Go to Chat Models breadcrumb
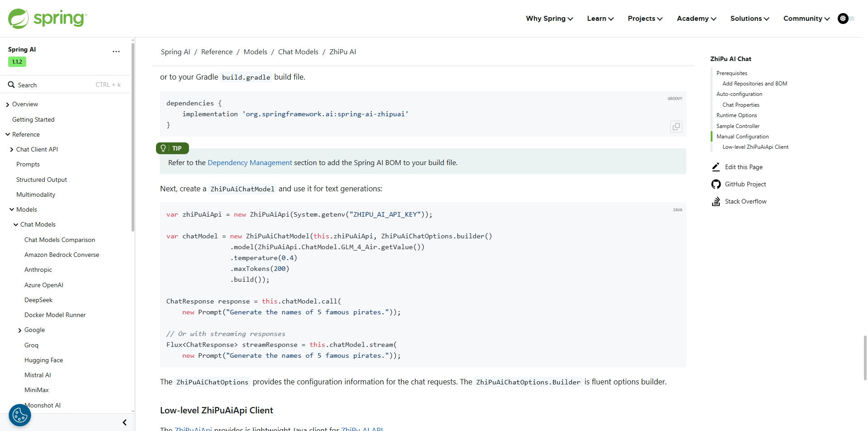 click(298, 52)
